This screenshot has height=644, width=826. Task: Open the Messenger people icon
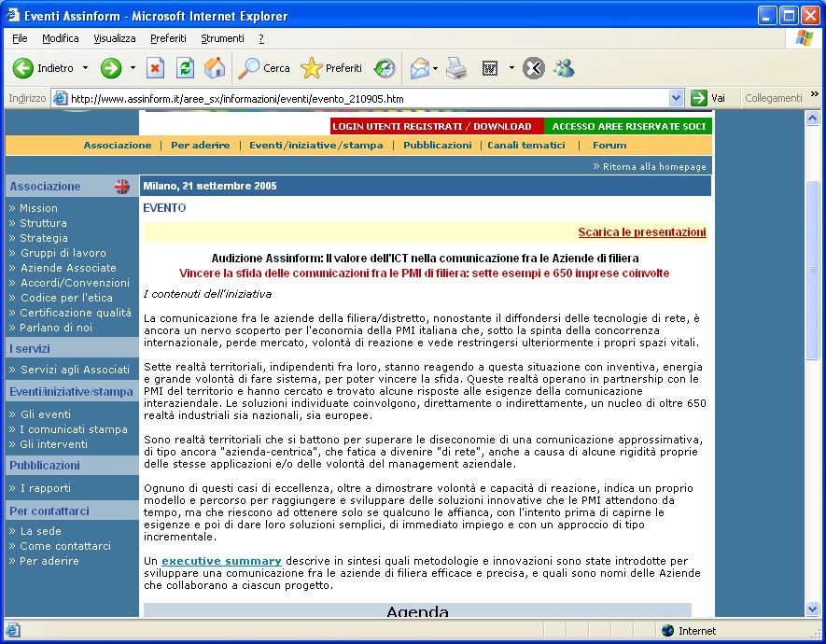(x=564, y=68)
